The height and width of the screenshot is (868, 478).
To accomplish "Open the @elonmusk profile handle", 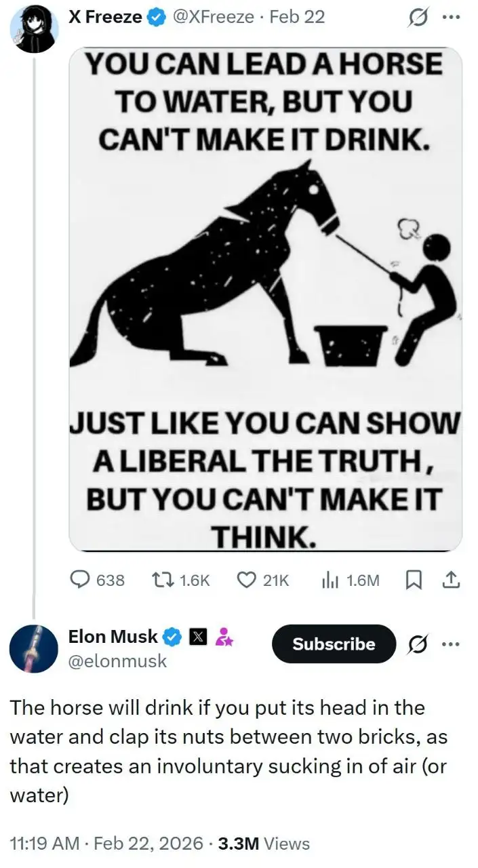I will pyautogui.click(x=117, y=660).
